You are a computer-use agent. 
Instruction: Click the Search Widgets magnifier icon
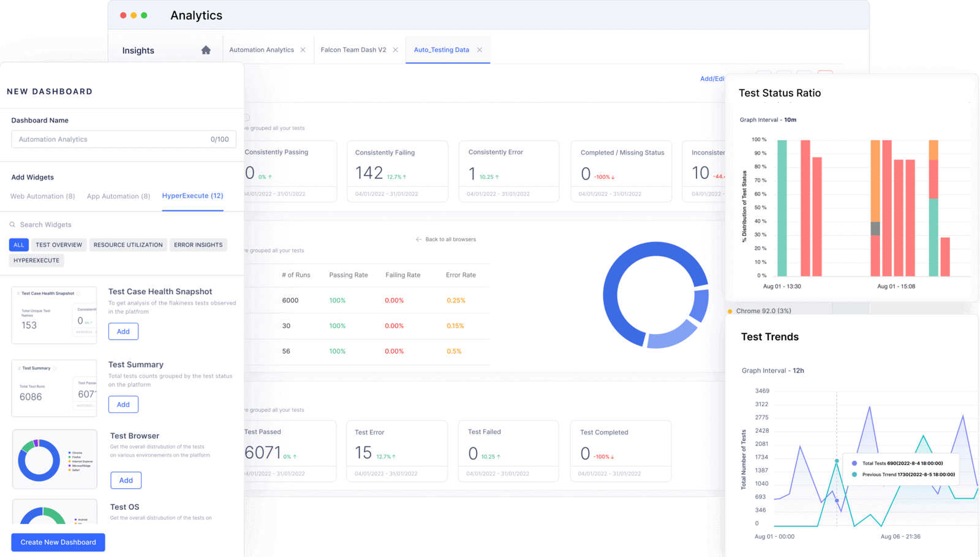[x=12, y=225]
